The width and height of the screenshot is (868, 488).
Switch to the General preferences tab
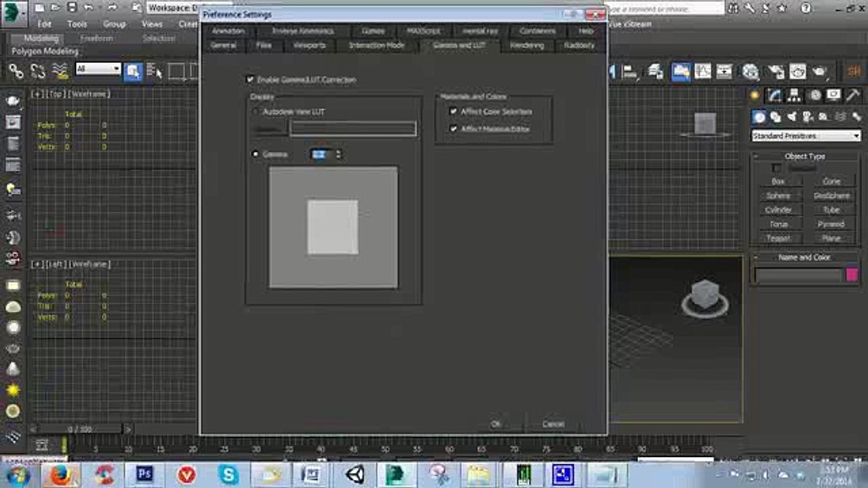(223, 45)
